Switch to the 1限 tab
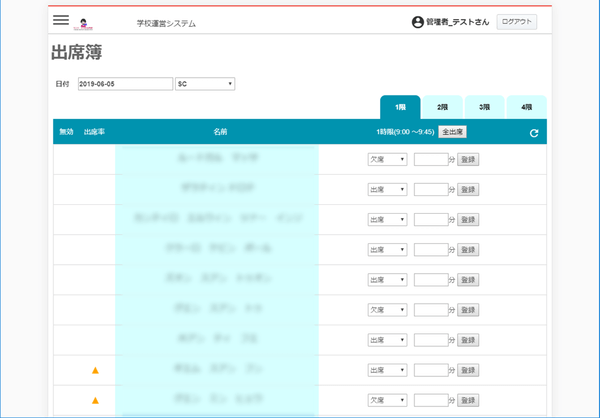Viewport: 600px width, 418px height. coord(400,107)
